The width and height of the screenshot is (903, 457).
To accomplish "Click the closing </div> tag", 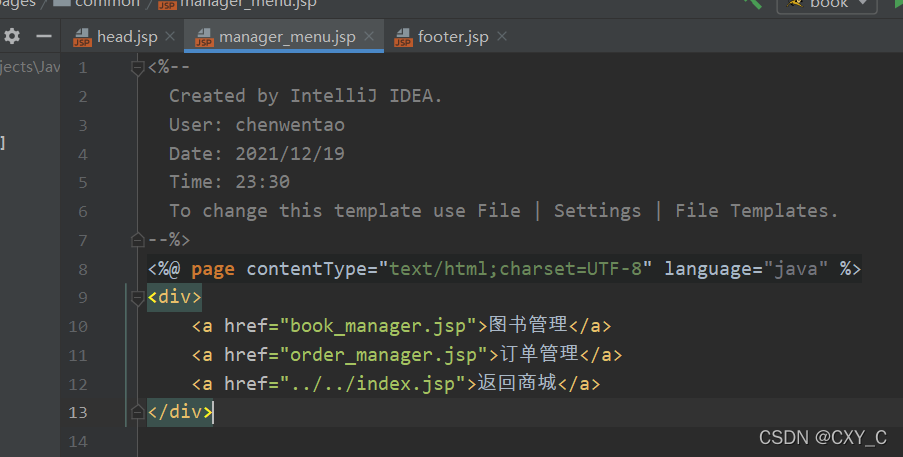I will click(180, 412).
